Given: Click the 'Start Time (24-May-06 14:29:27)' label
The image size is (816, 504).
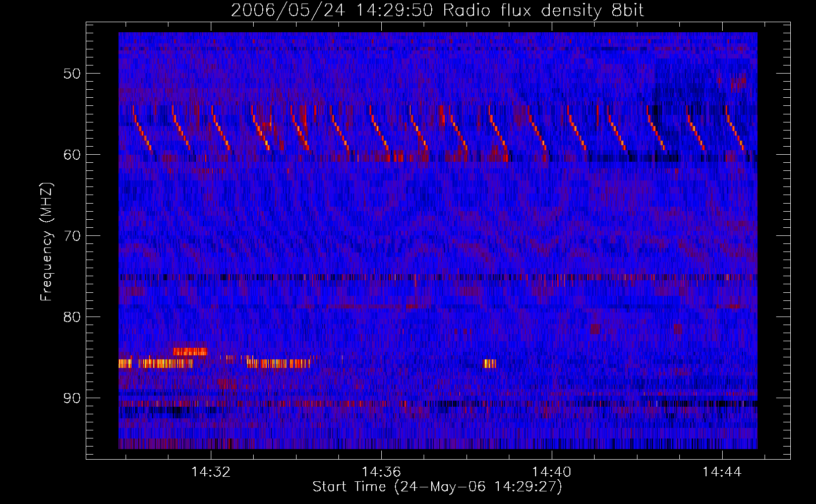Looking at the screenshot, I should coord(437,487).
